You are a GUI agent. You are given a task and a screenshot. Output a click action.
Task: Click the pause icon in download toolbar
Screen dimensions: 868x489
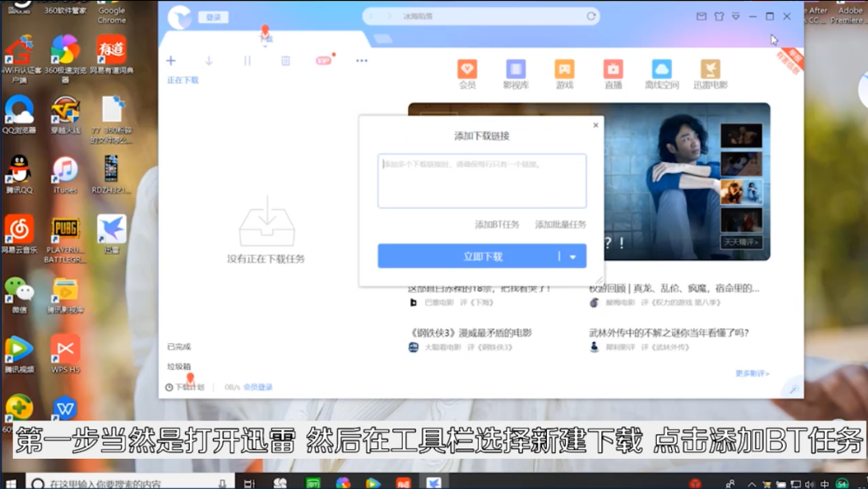click(247, 61)
